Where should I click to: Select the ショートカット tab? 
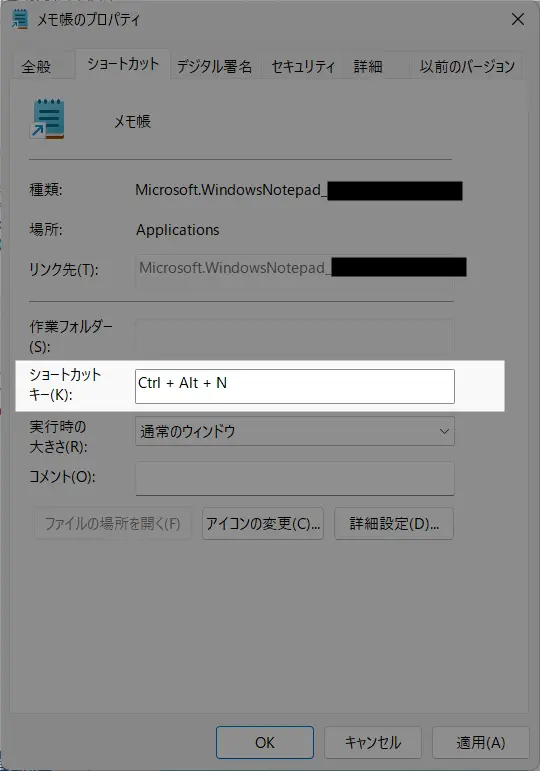click(x=123, y=64)
